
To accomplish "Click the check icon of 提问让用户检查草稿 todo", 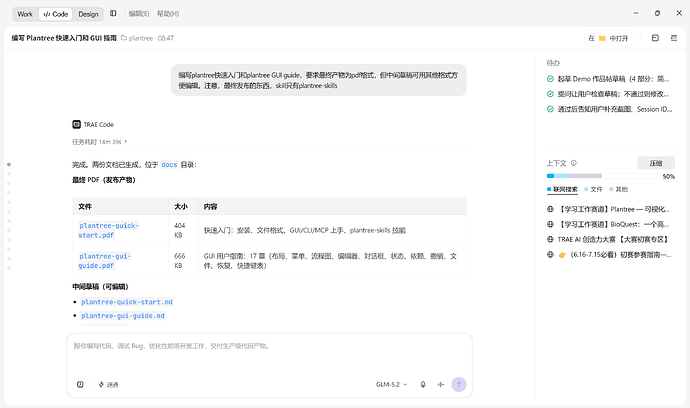I will point(550,94).
